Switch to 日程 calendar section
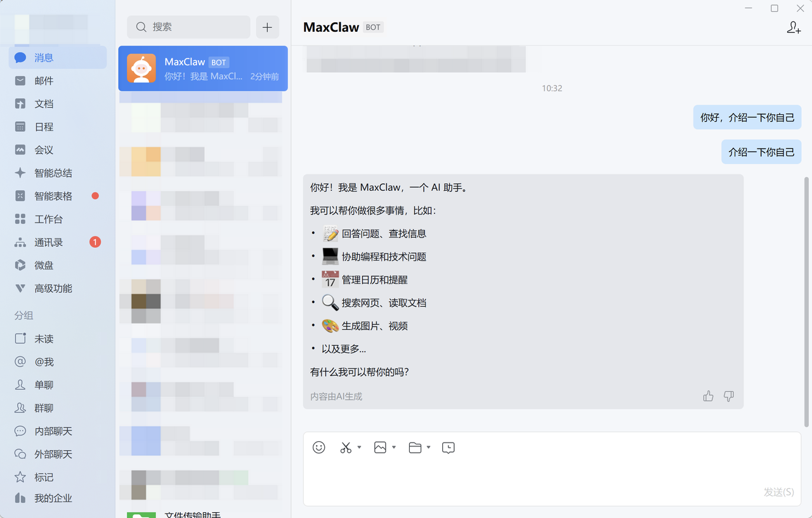Viewport: 812px width, 518px height. pyautogui.click(x=44, y=127)
